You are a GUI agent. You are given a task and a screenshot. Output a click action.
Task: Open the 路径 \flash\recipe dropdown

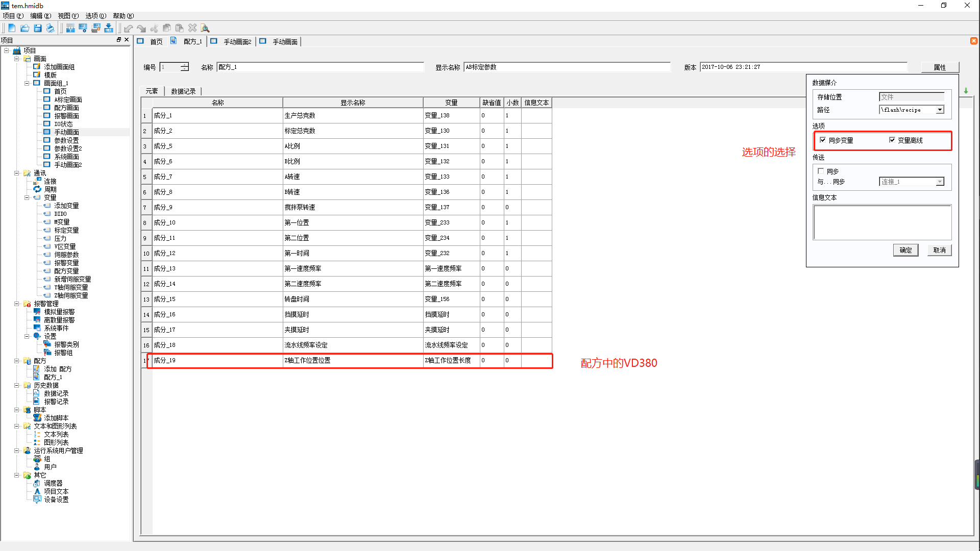940,110
